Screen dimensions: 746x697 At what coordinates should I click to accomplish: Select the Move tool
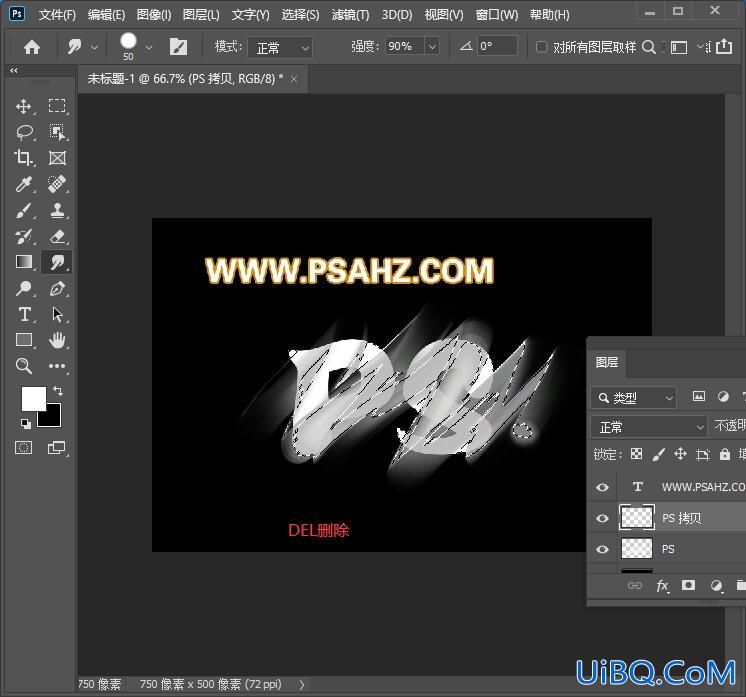24,106
